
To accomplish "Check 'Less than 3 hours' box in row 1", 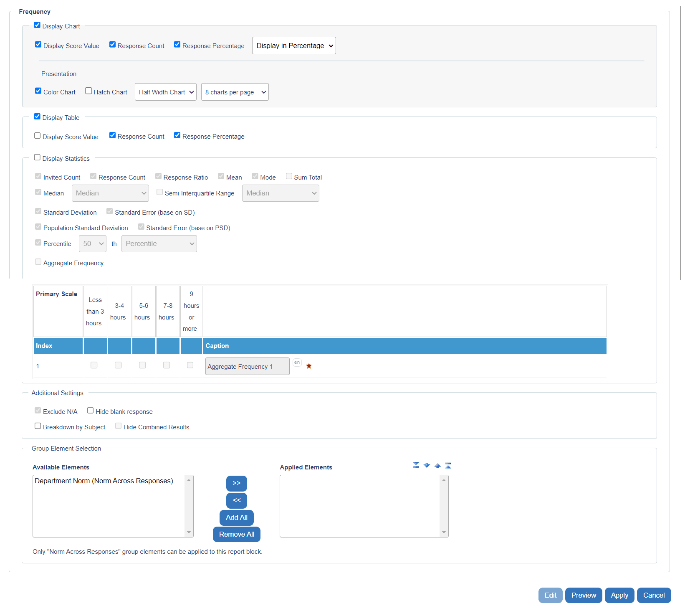I will [94, 365].
